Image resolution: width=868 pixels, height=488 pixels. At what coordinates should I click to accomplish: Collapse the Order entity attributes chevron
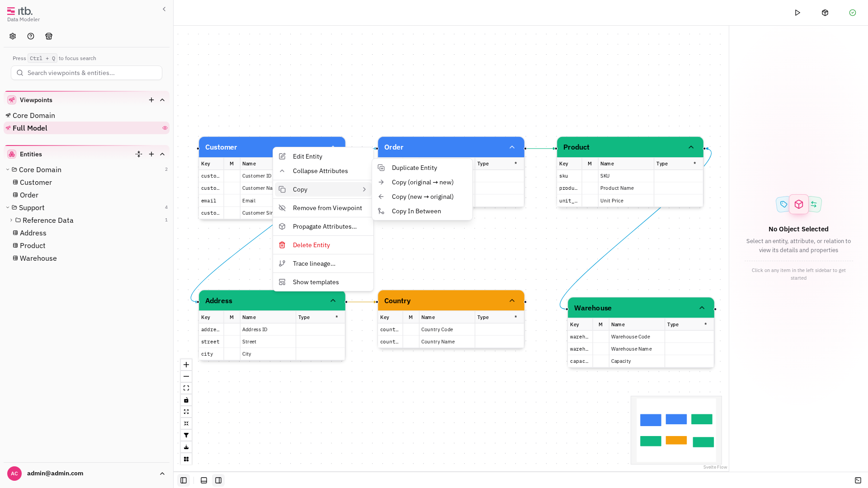click(x=512, y=147)
